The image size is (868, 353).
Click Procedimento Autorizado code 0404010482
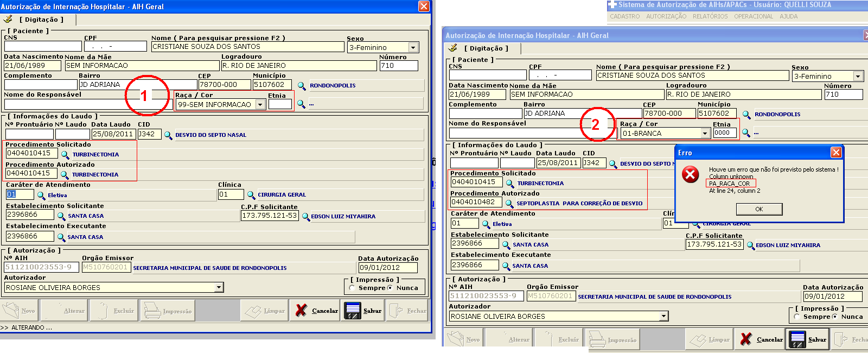coord(476,202)
